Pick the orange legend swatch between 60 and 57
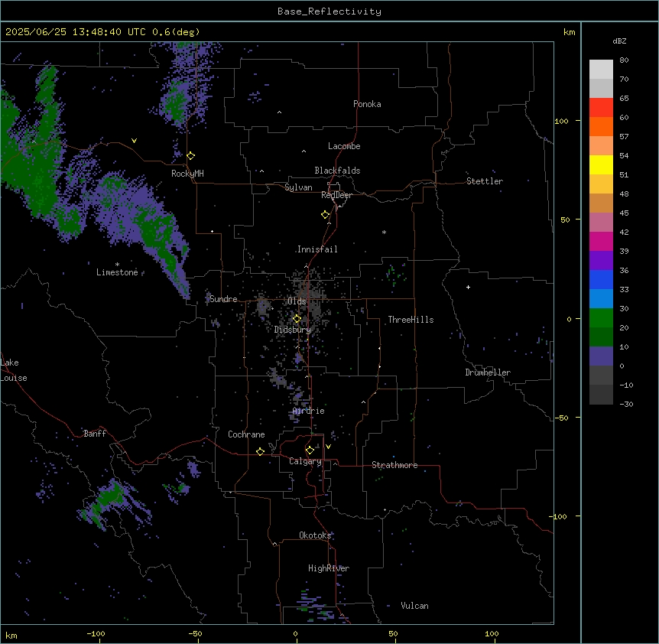Image resolution: width=659 pixels, height=644 pixels. point(601,126)
